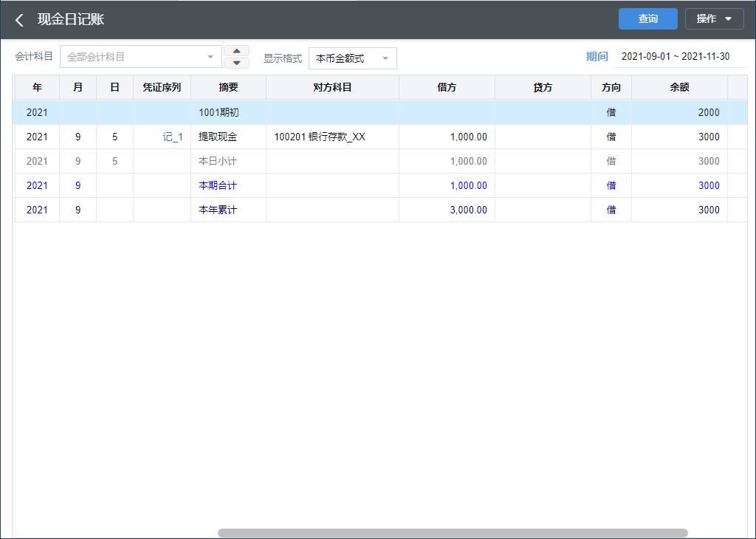The height and width of the screenshot is (539, 756).
Task: Open voucher link 记_1
Action: tap(173, 137)
